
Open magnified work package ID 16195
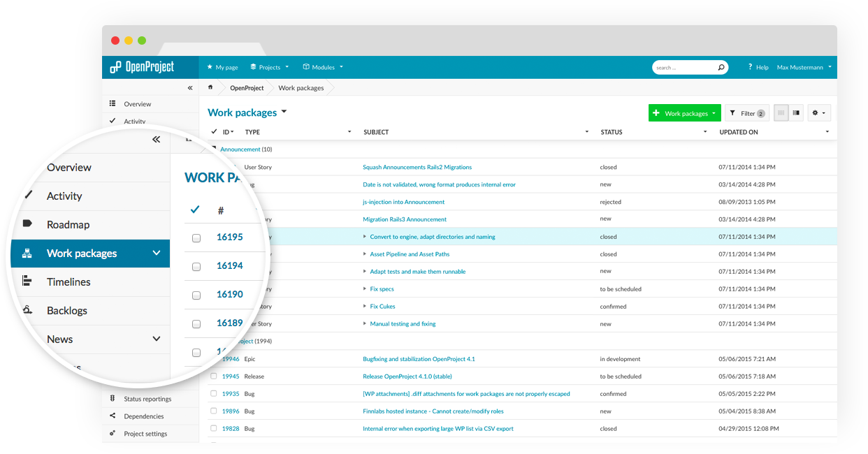[230, 237]
